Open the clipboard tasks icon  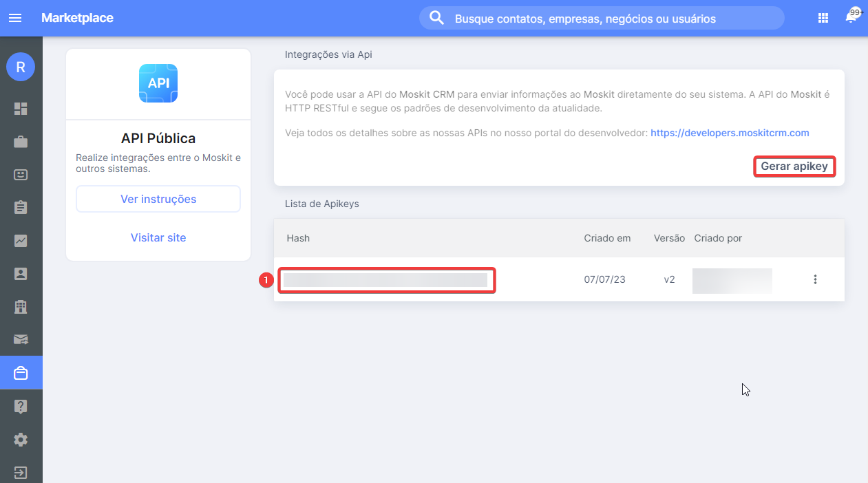(x=21, y=207)
